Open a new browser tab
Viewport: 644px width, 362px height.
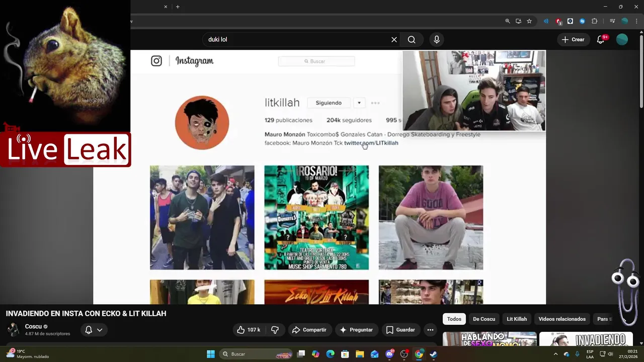pyautogui.click(x=178, y=7)
